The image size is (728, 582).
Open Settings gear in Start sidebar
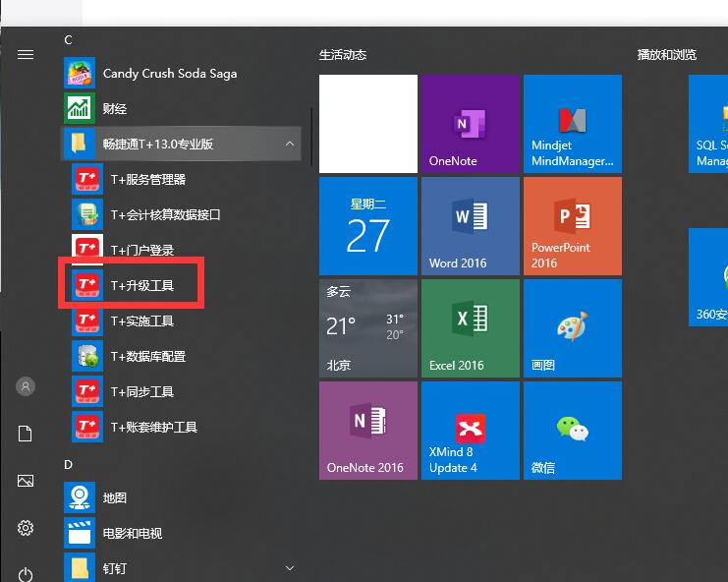tap(26, 528)
